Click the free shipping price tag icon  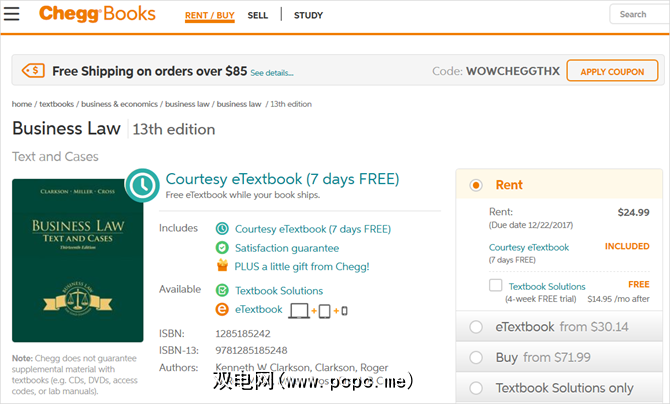[33, 70]
